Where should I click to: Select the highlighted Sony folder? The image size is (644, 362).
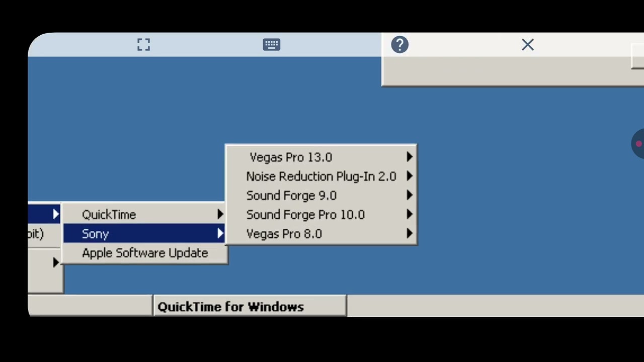point(145,234)
